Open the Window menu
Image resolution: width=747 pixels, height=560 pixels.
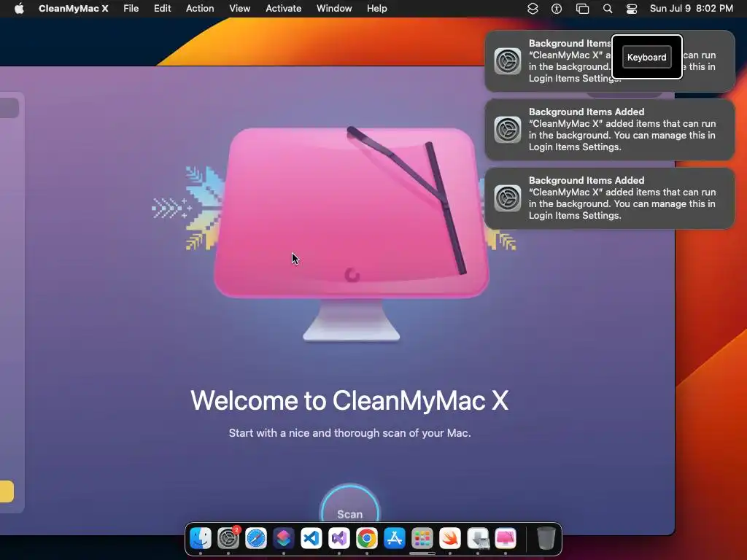click(334, 9)
